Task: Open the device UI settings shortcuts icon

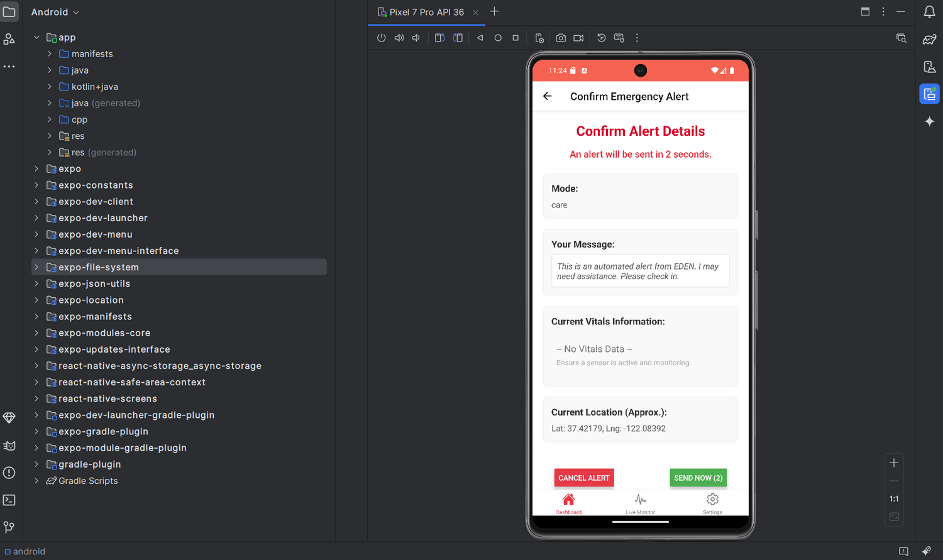Action: click(x=539, y=38)
